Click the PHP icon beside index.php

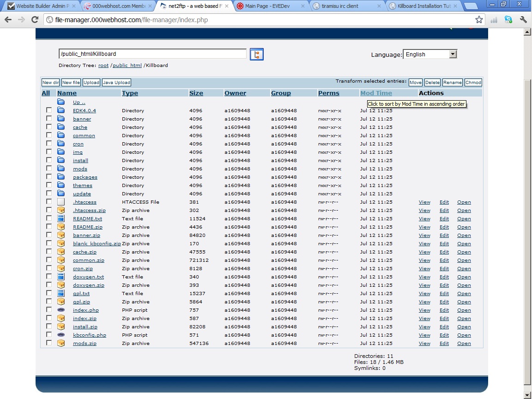[61, 310]
